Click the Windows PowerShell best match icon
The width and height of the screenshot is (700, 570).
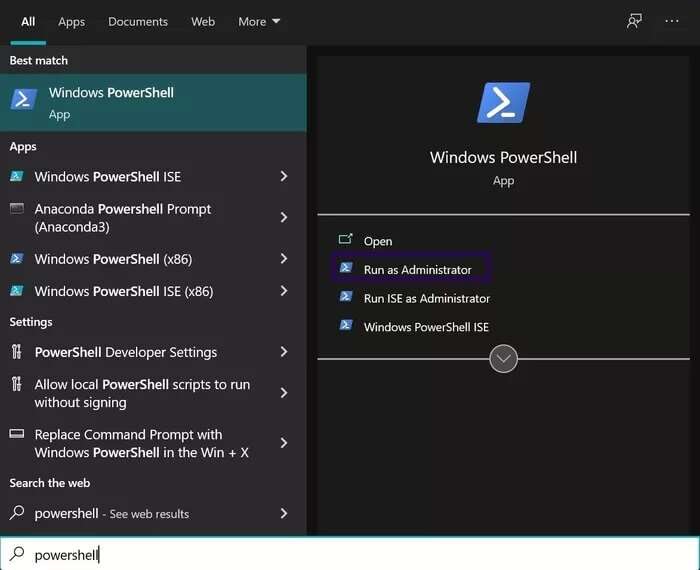(23, 100)
